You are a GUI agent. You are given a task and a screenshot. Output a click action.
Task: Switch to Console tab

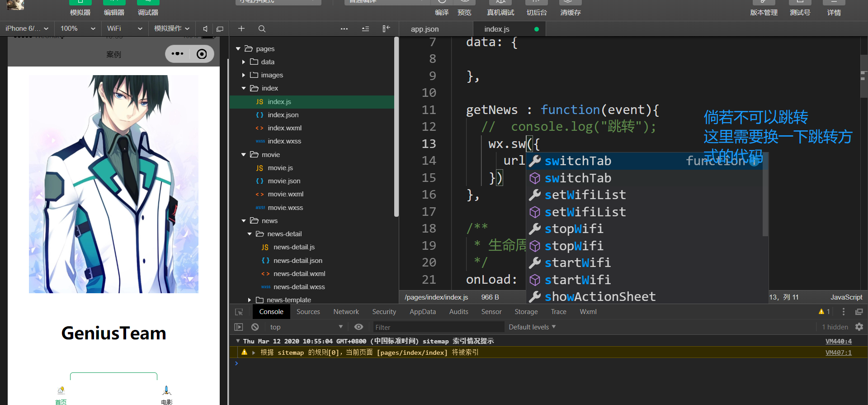[x=271, y=312]
